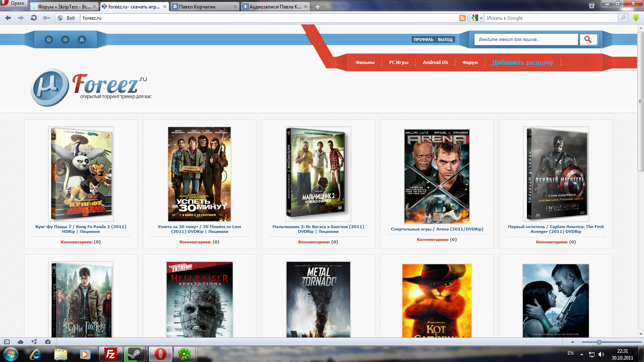Focus the site search text field
The width and height of the screenshot is (644, 362).
(x=526, y=39)
